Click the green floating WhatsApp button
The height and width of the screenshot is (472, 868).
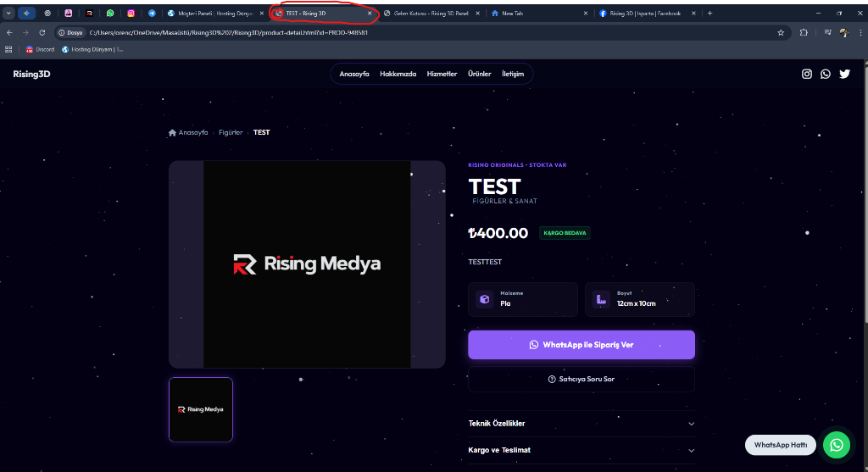(836, 445)
